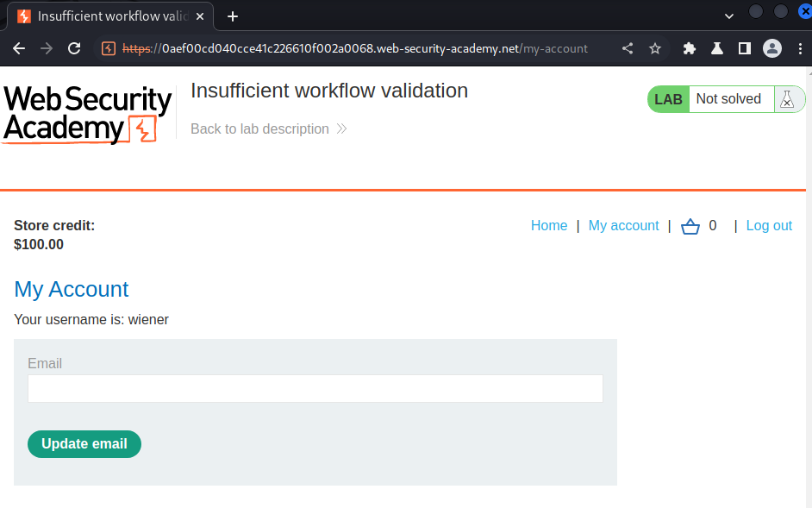The image size is (812, 508).
Task: Click the Log out link
Action: click(769, 225)
